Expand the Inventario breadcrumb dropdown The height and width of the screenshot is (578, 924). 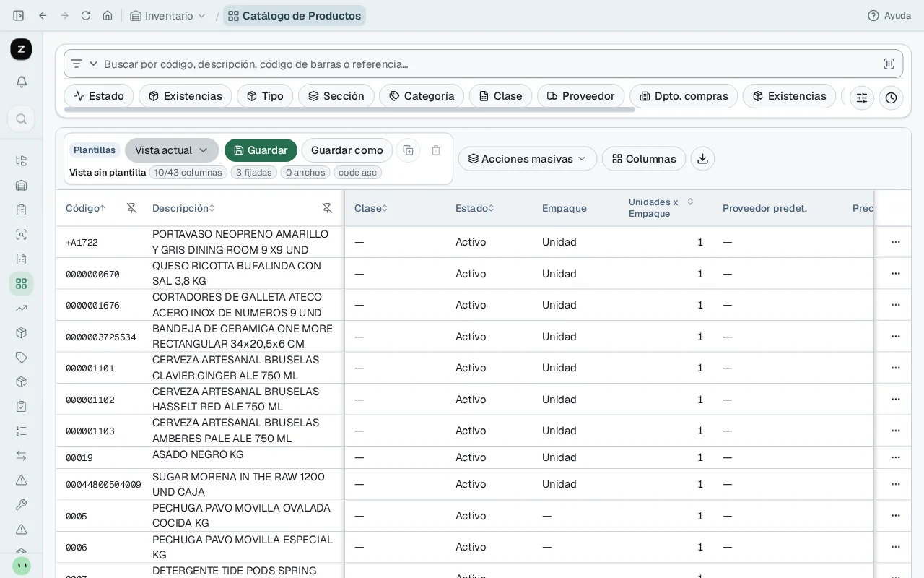pyautogui.click(x=168, y=16)
